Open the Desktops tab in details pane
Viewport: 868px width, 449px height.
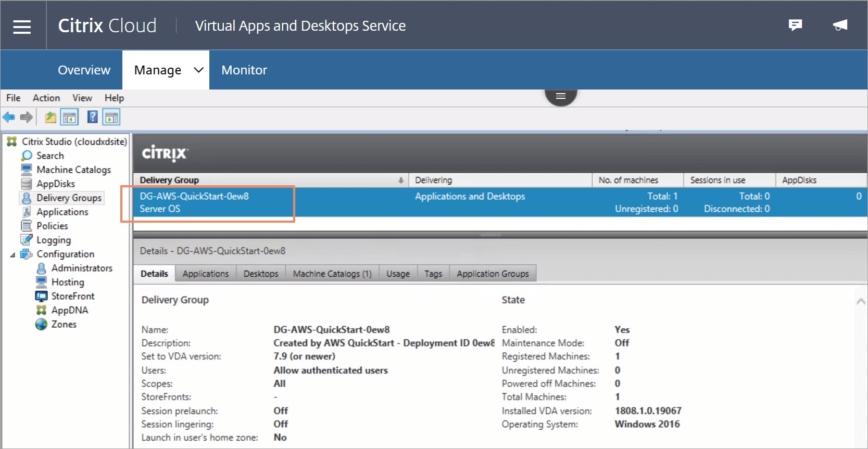[x=261, y=274]
